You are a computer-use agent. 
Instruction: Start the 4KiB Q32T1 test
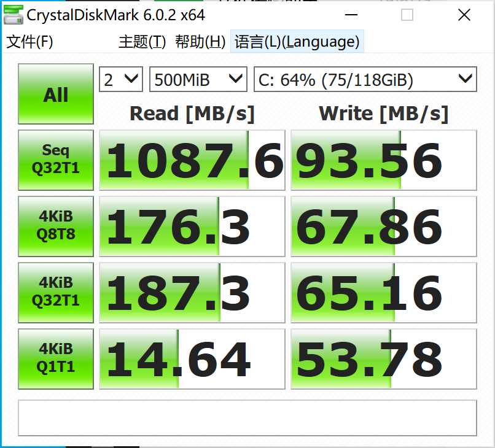[56, 293]
